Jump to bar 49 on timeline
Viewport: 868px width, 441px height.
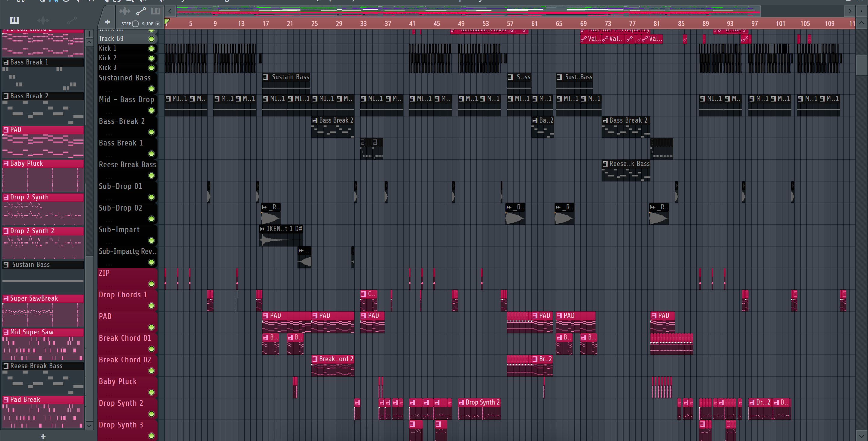[461, 23]
